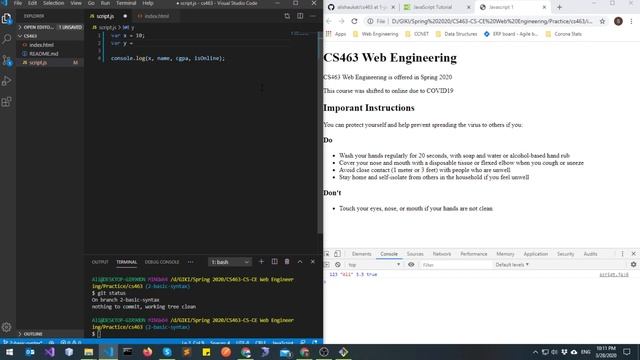The width and height of the screenshot is (640, 360).
Task: Show hidden system tray icons
Action: point(535,352)
